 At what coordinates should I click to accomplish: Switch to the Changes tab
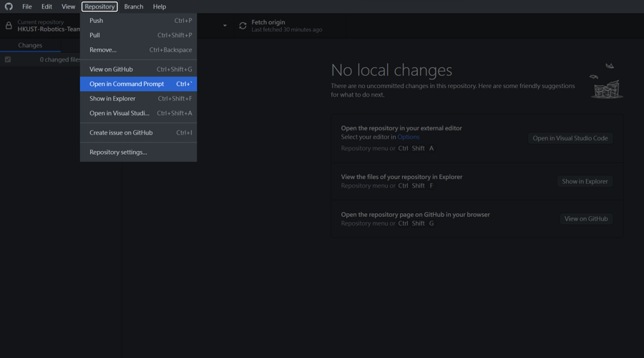click(30, 45)
